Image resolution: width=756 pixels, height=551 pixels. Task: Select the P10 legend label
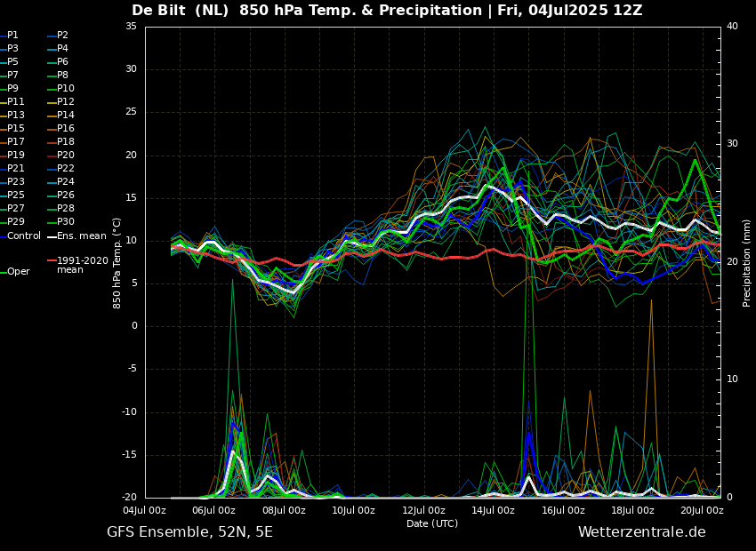(61, 88)
